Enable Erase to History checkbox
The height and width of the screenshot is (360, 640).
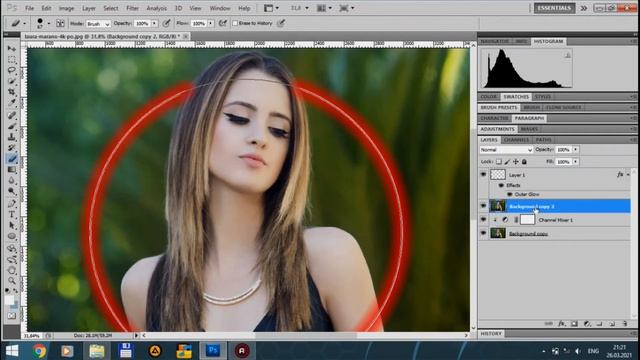(x=235, y=23)
